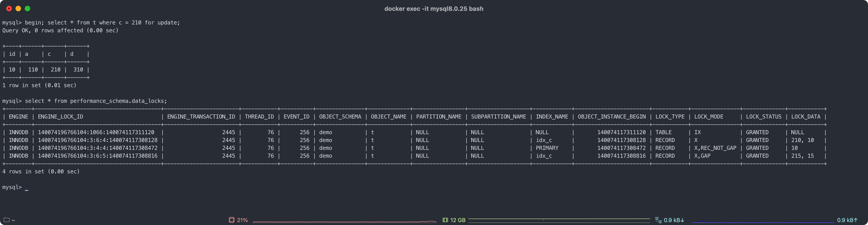The width and height of the screenshot is (868, 225).
Task: Click the TABLE lock type cell
Action: pos(663,133)
